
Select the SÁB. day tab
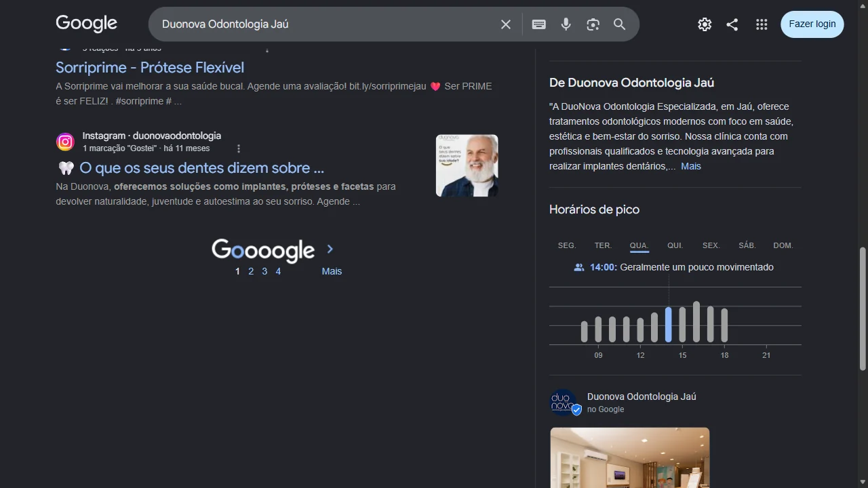(747, 245)
